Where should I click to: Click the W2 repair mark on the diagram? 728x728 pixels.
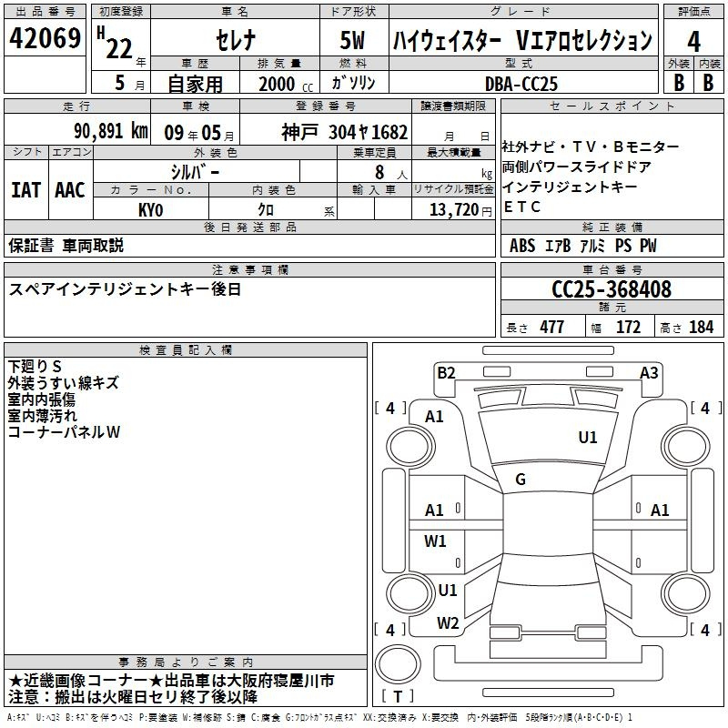click(448, 623)
